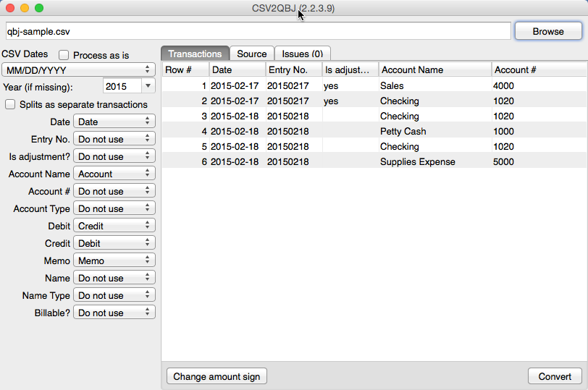This screenshot has width=588, height=390.
Task: Click account number 1000 cell
Action: point(539,131)
